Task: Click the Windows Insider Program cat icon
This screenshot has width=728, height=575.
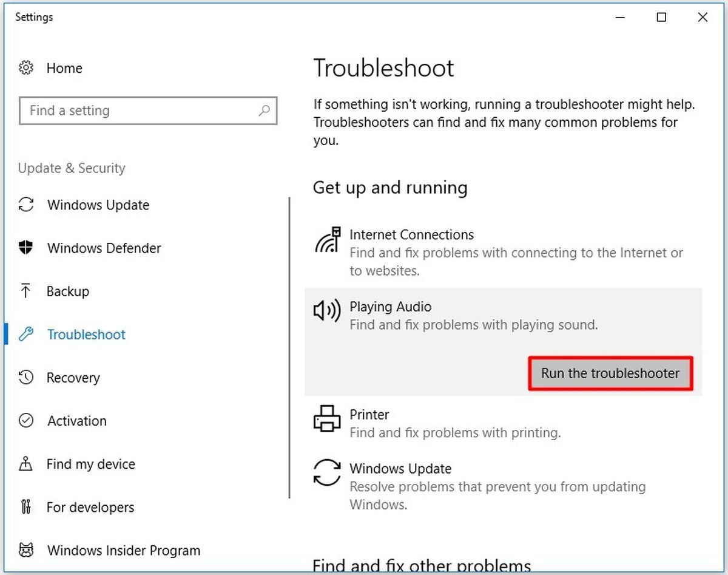Action: pyautogui.click(x=26, y=551)
